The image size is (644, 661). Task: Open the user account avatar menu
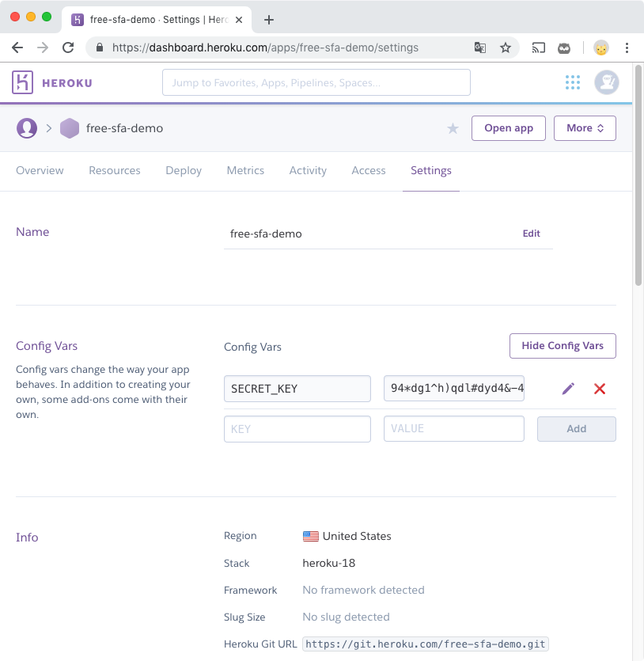[x=607, y=82]
